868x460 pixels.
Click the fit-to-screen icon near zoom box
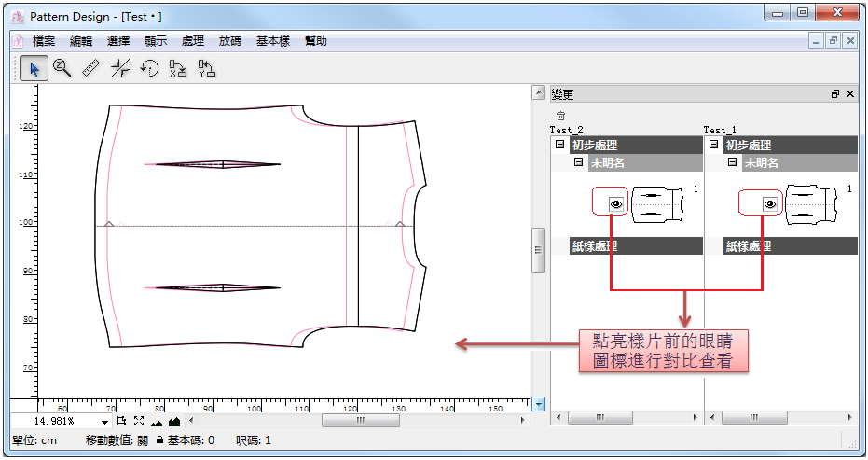tap(138, 422)
